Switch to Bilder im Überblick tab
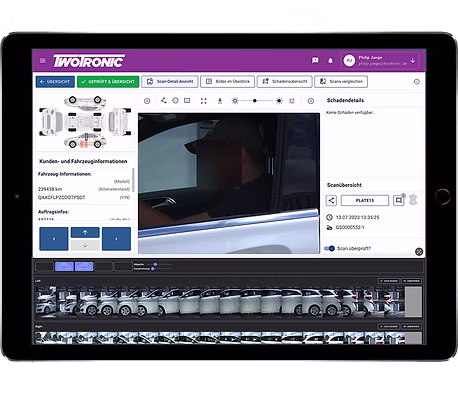 point(227,82)
